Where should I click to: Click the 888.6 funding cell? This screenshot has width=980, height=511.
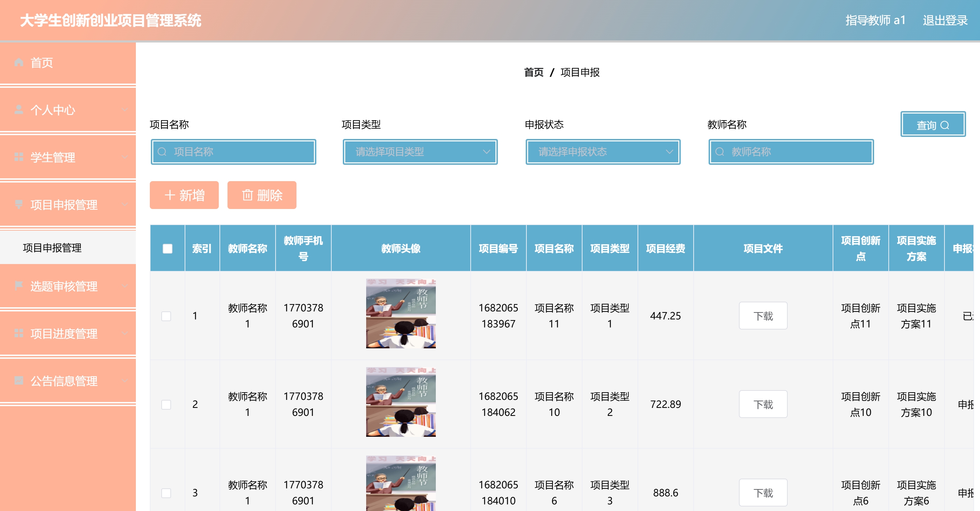click(665, 493)
